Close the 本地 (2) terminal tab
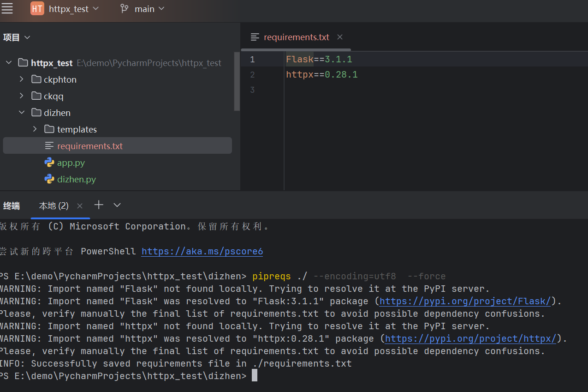 coord(80,206)
